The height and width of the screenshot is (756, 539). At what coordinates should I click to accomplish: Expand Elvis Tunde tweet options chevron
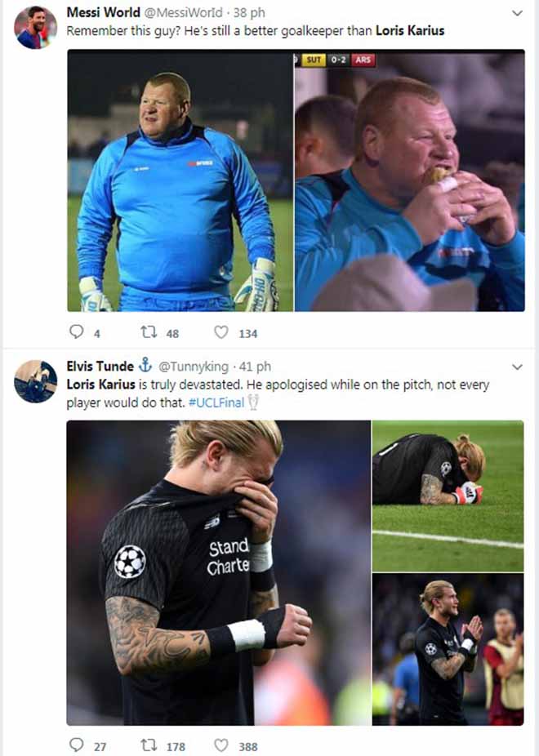(516, 367)
